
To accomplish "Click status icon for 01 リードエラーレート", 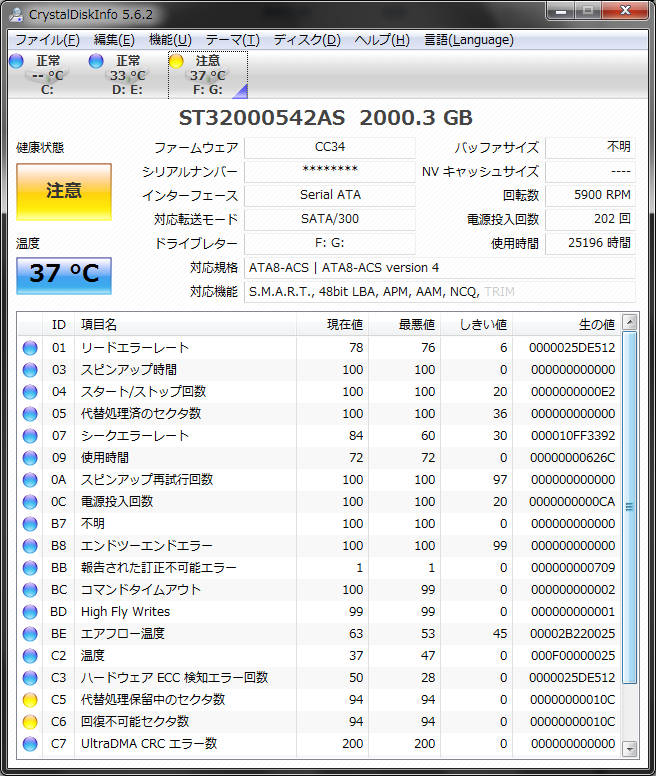I will pos(30,348).
